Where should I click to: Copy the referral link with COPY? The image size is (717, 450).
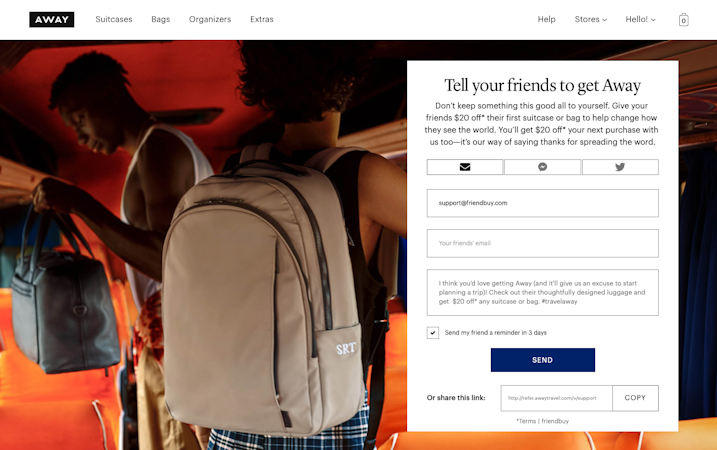pyautogui.click(x=635, y=398)
